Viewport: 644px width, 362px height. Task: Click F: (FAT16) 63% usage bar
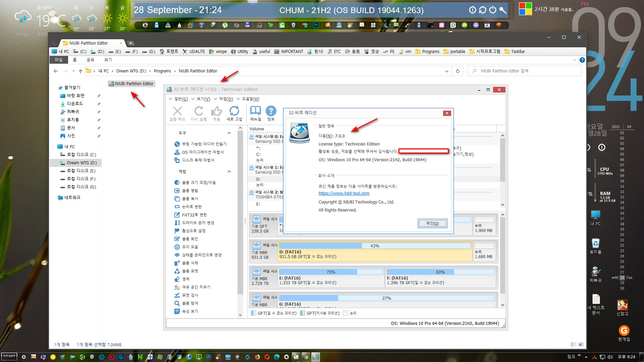click(x=440, y=272)
